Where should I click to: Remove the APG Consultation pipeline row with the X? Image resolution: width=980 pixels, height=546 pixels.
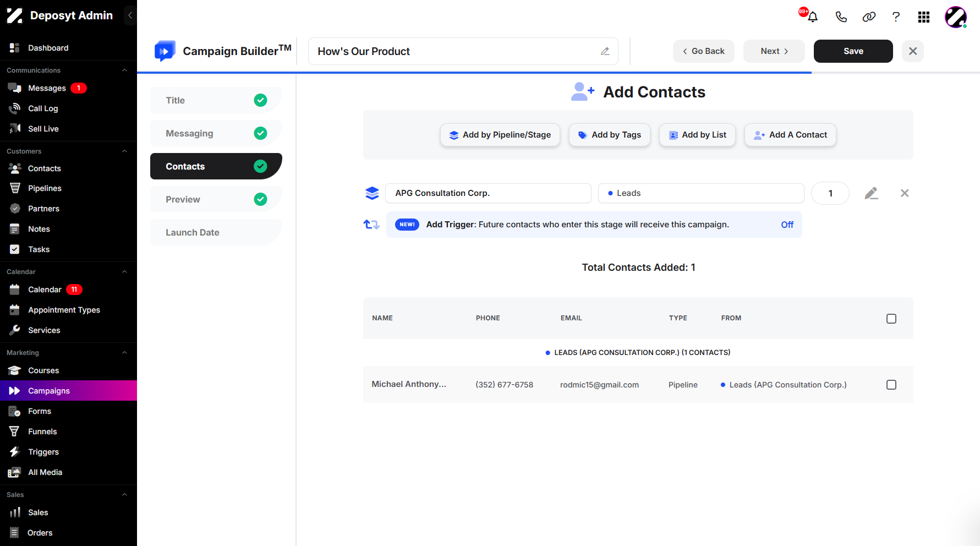click(905, 193)
